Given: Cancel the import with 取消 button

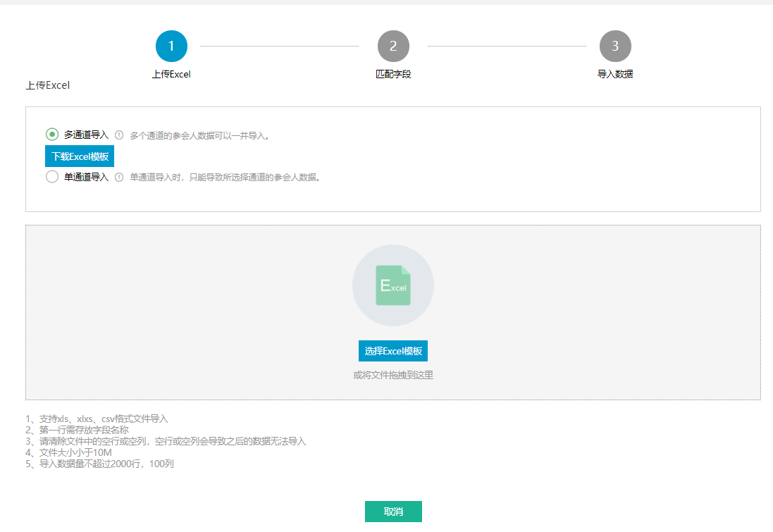Looking at the screenshot, I should 393,512.
